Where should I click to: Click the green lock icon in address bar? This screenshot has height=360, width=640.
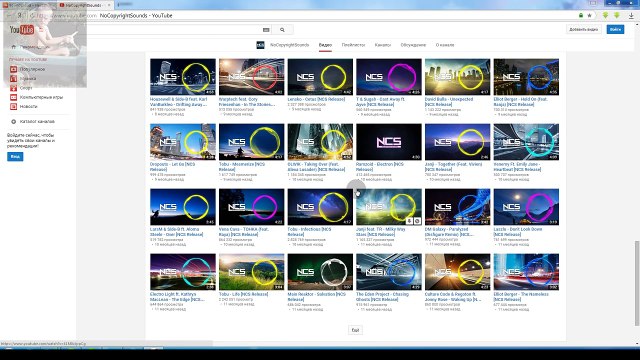[581, 16]
